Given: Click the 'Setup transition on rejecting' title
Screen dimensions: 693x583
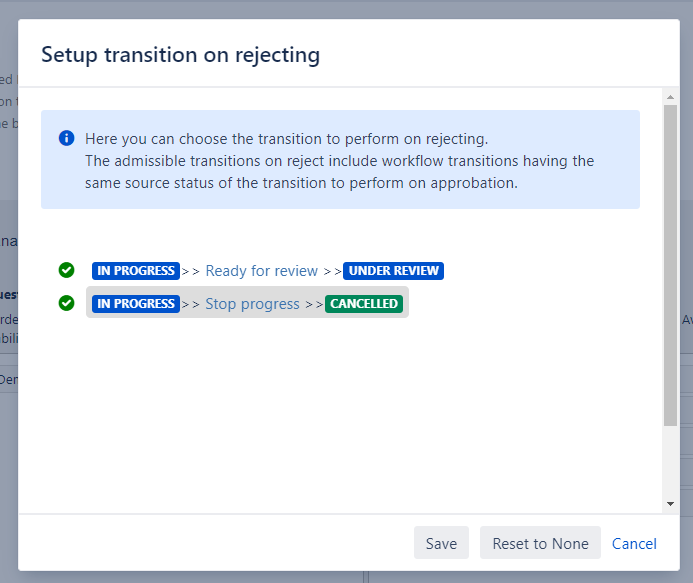Looking at the screenshot, I should click(x=180, y=54).
